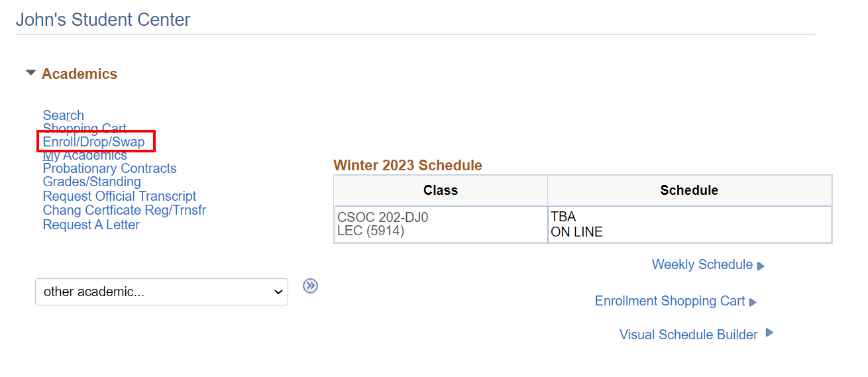Click Request Official Transcript
Screen dimensions: 868x377
[x=119, y=196]
